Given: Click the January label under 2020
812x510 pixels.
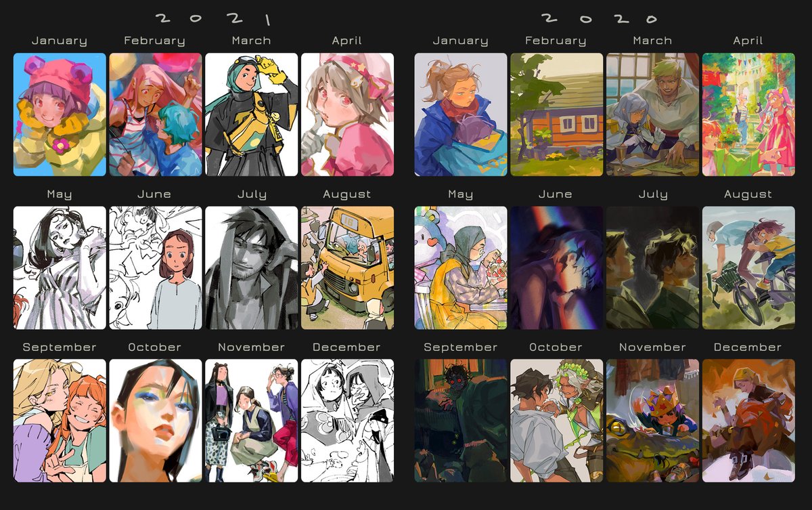Looking at the screenshot, I should pos(460,41).
